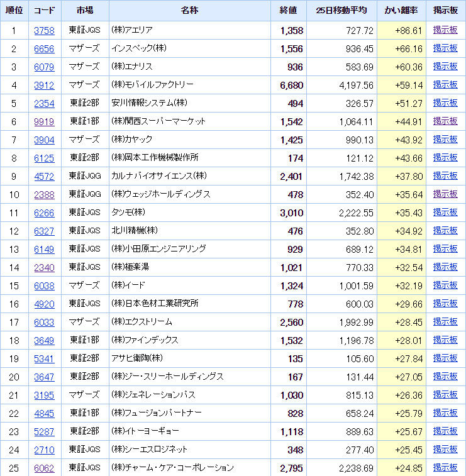Image resolution: width=466 pixels, height=476 pixels.
Task: Select the 6,680 closing price cell
Action: coord(289,85)
